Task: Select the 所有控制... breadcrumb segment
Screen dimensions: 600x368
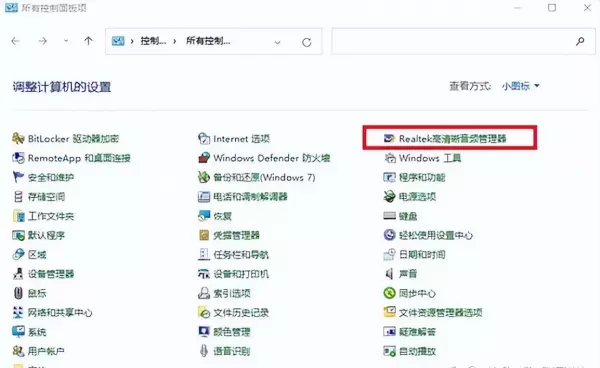Action: (x=208, y=41)
